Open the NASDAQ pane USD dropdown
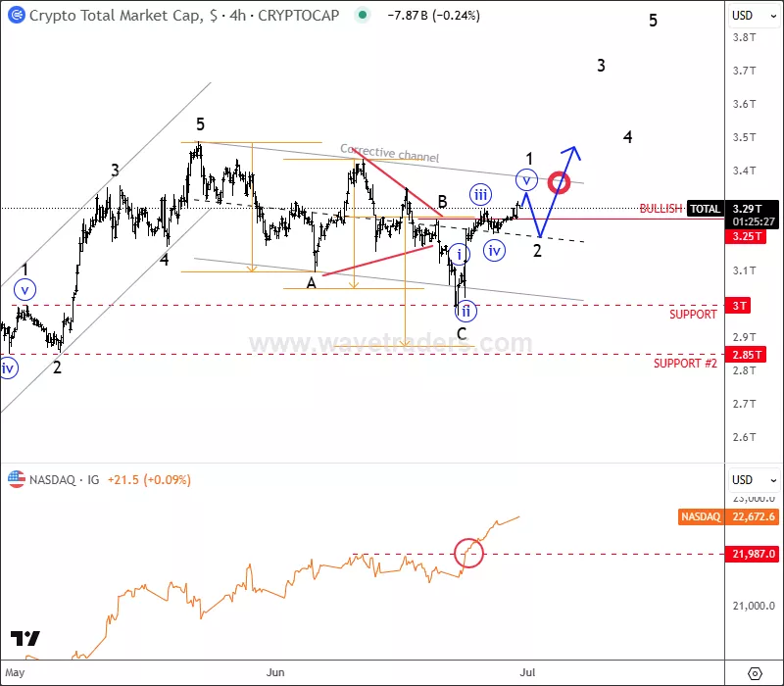Image resolution: width=784 pixels, height=686 pixels. (x=748, y=480)
